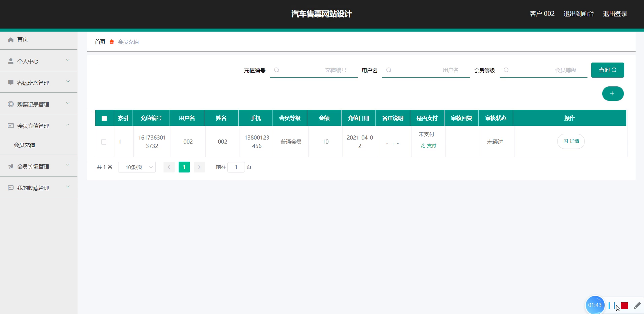This screenshot has height=314, width=644.
Task: Click 退出到前台 in the top bar
Action: pos(579,14)
